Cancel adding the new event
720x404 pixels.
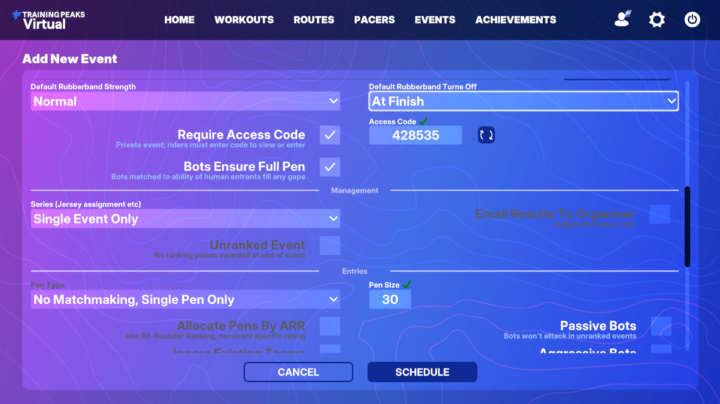point(298,372)
